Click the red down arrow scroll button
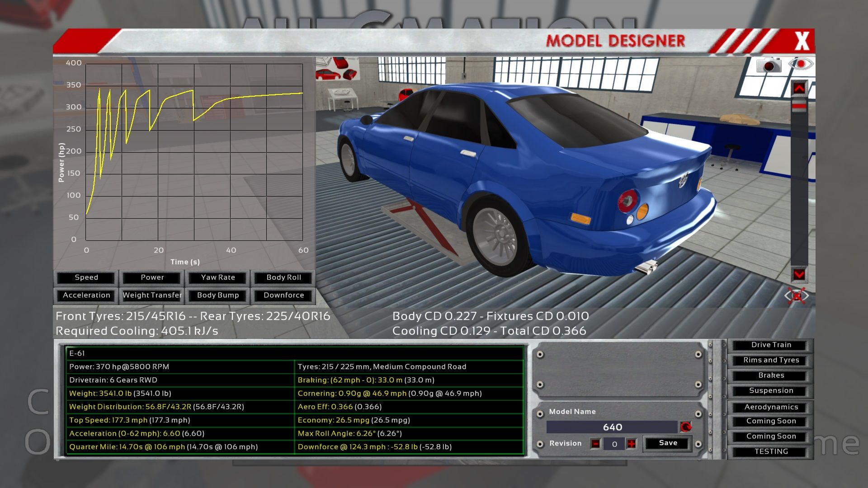The width and height of the screenshot is (868, 488). (799, 274)
